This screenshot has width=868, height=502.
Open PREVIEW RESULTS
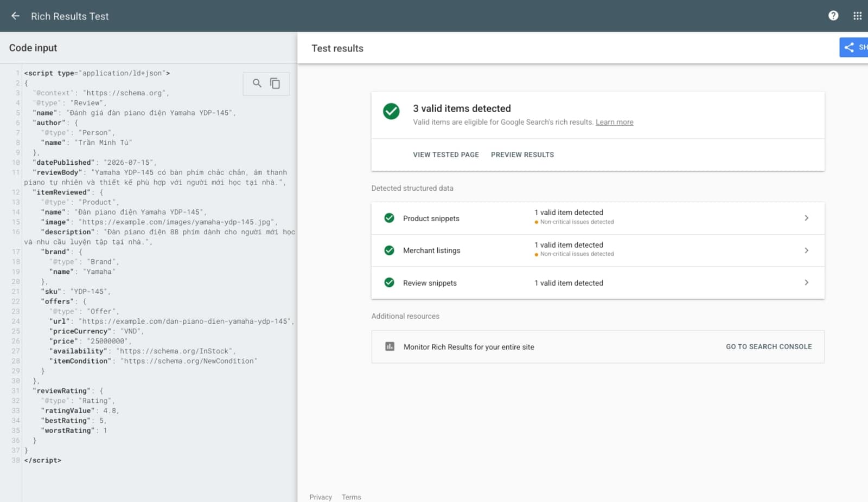(x=522, y=155)
